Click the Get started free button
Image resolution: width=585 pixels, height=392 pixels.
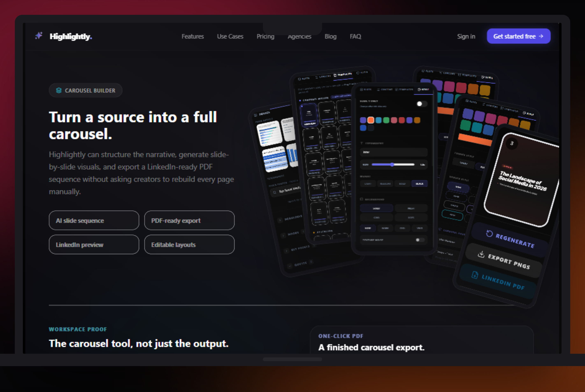[x=519, y=36]
